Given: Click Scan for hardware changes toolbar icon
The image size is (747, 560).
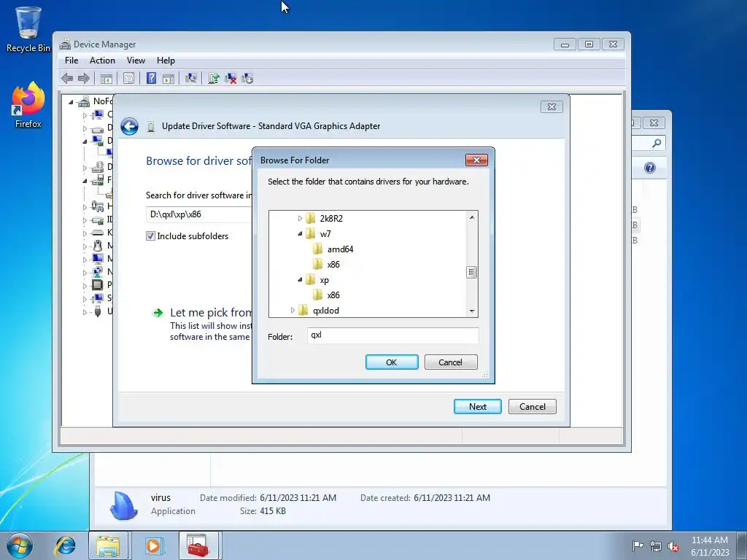Looking at the screenshot, I should (191, 79).
